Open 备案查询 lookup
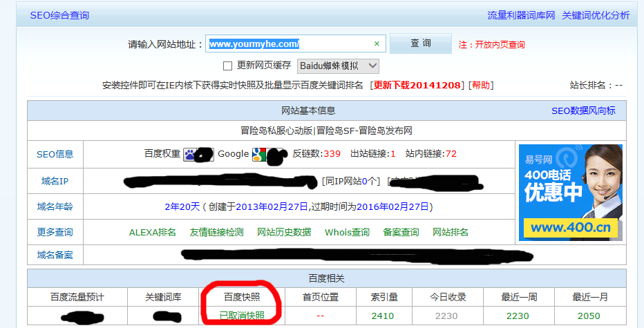Image resolution: width=644 pixels, height=328 pixels. pos(401,232)
